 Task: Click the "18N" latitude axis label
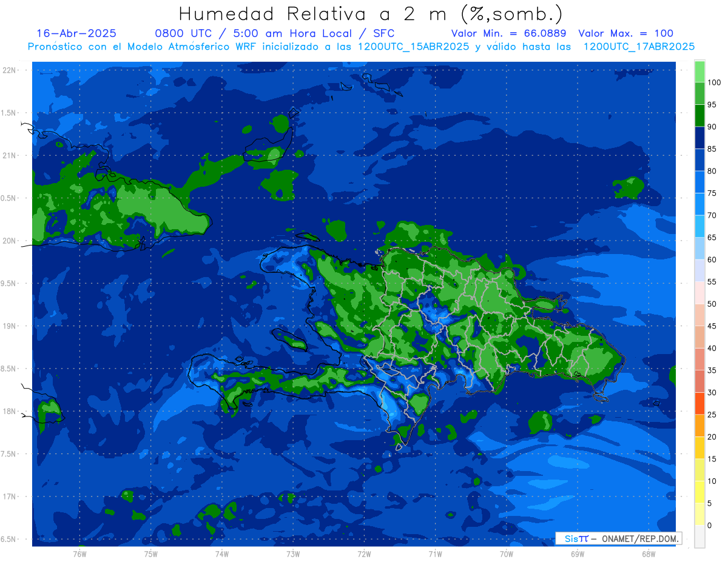point(8,411)
